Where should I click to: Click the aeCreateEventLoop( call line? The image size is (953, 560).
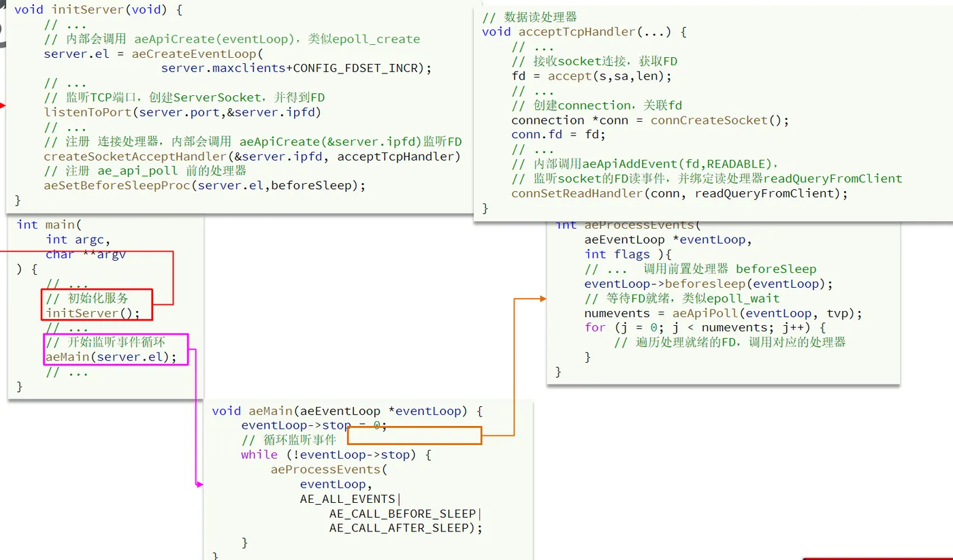pyautogui.click(x=155, y=54)
